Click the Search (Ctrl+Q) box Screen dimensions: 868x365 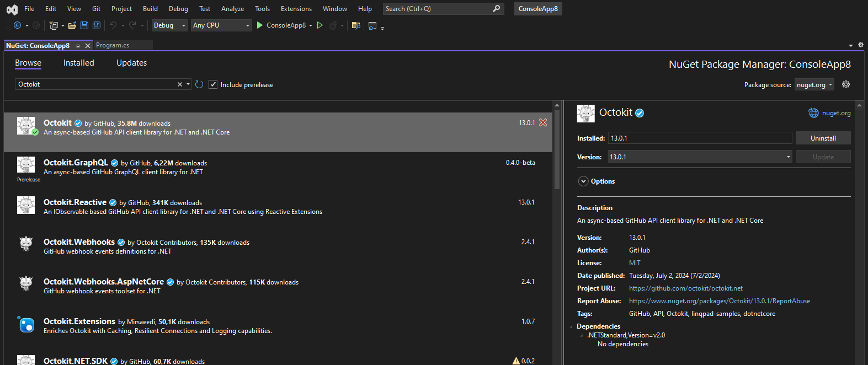pyautogui.click(x=444, y=9)
